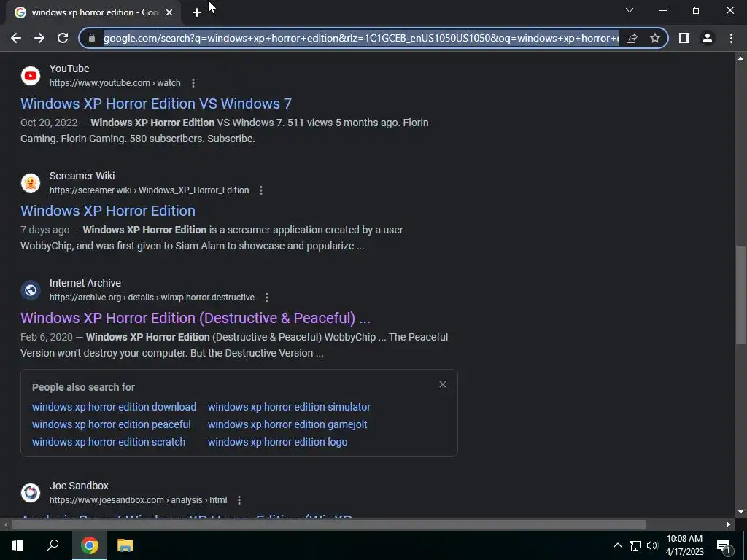
Task: Open the tab search dropdown arrow
Action: [630, 10]
